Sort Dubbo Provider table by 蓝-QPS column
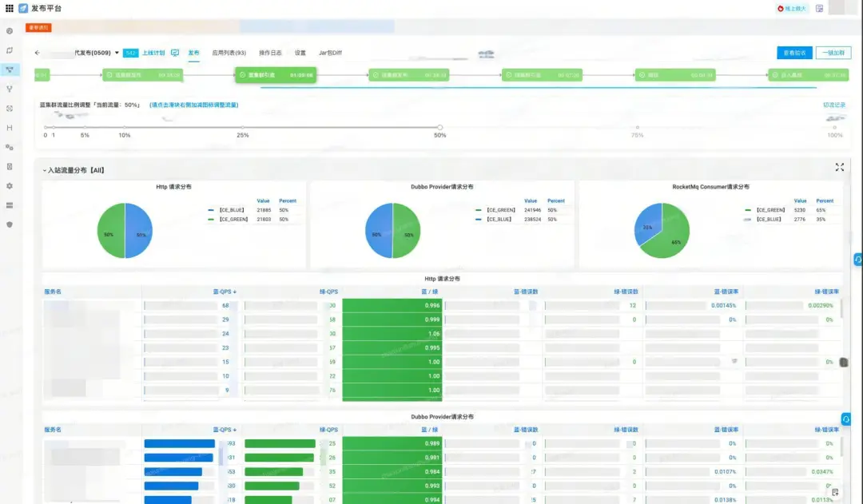 pos(225,430)
